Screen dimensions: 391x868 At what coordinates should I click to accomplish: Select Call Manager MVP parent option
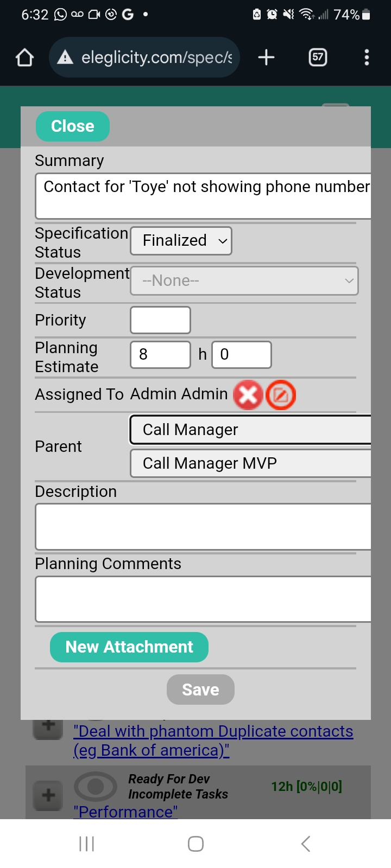pyautogui.click(x=250, y=463)
